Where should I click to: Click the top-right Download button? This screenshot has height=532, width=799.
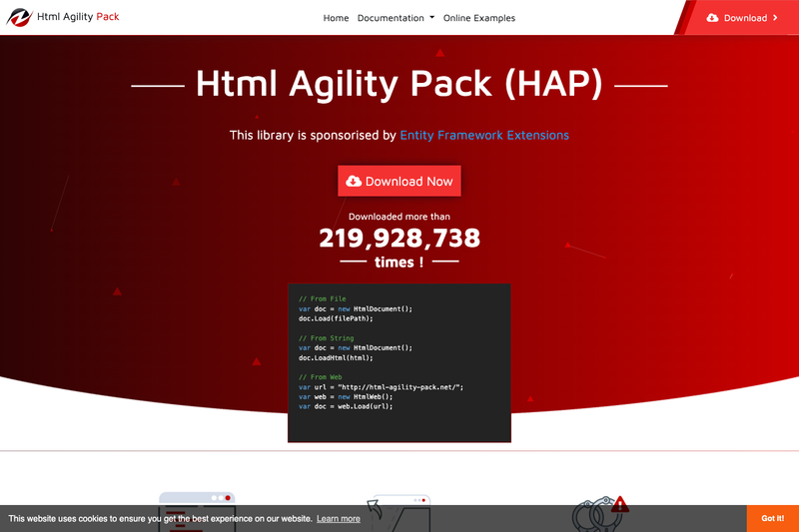(x=741, y=18)
